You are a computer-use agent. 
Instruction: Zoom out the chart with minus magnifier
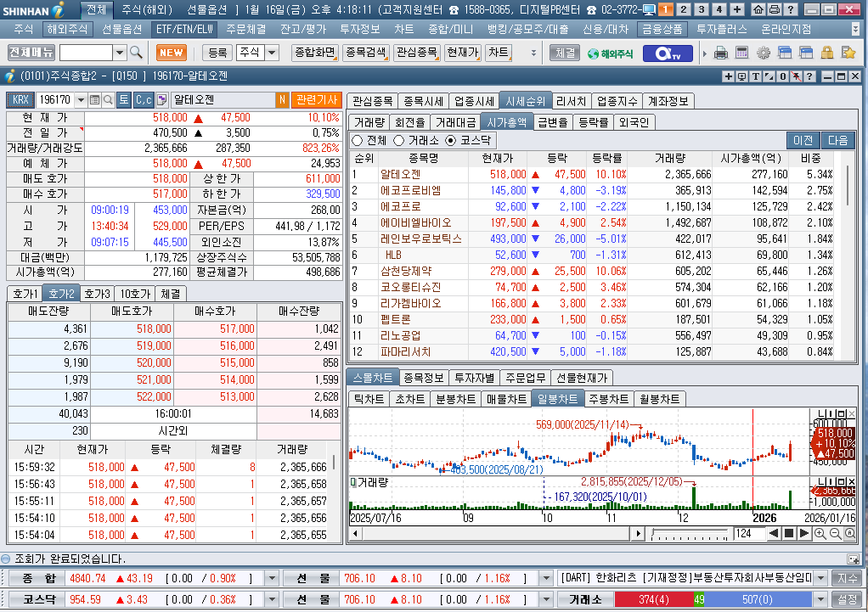tap(836, 533)
